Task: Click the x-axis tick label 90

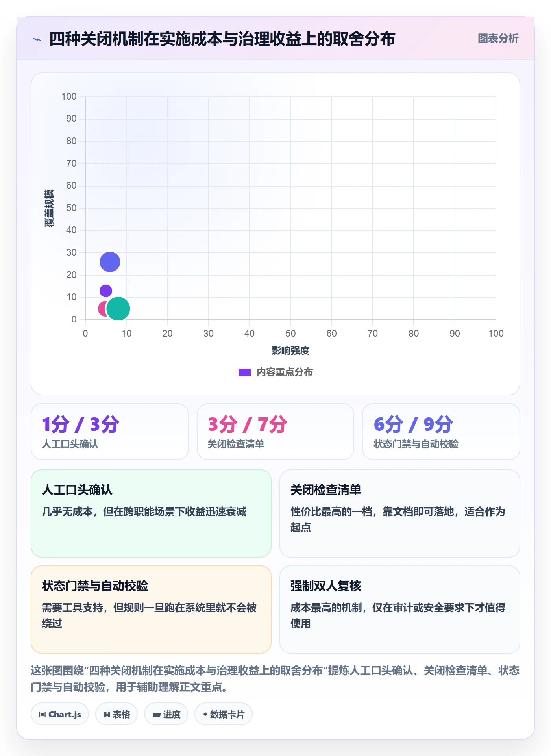Action: pyautogui.click(x=455, y=334)
